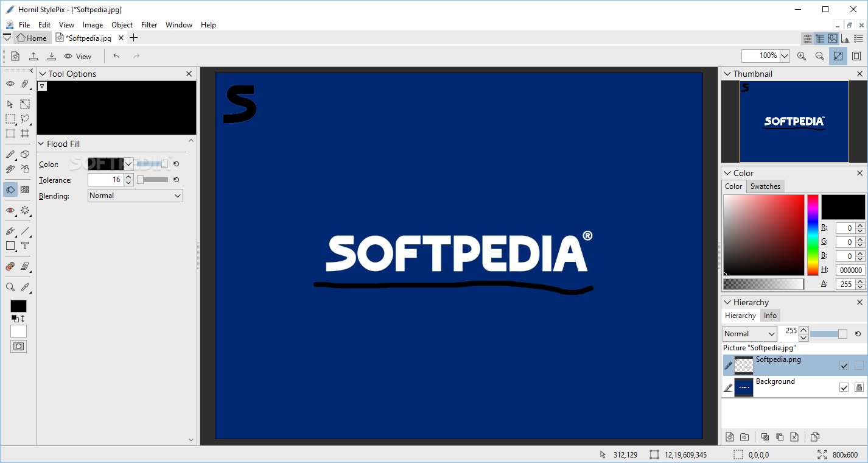Click the new picture toolbar icon
Screen dimensions: 868x463
[15, 56]
